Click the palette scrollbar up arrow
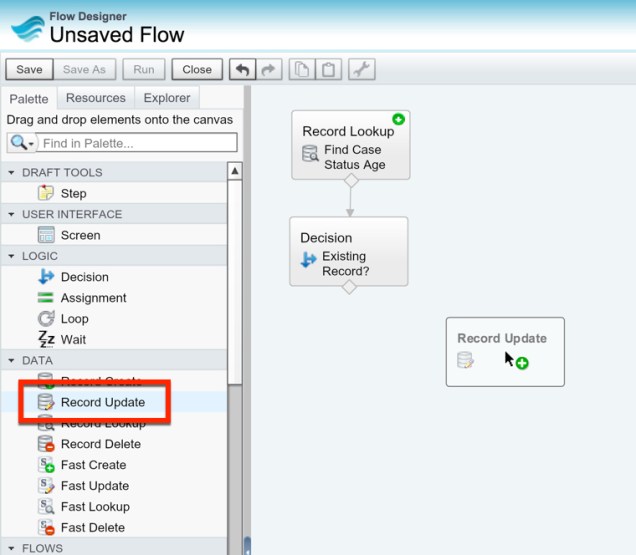636x555 pixels. (x=235, y=172)
